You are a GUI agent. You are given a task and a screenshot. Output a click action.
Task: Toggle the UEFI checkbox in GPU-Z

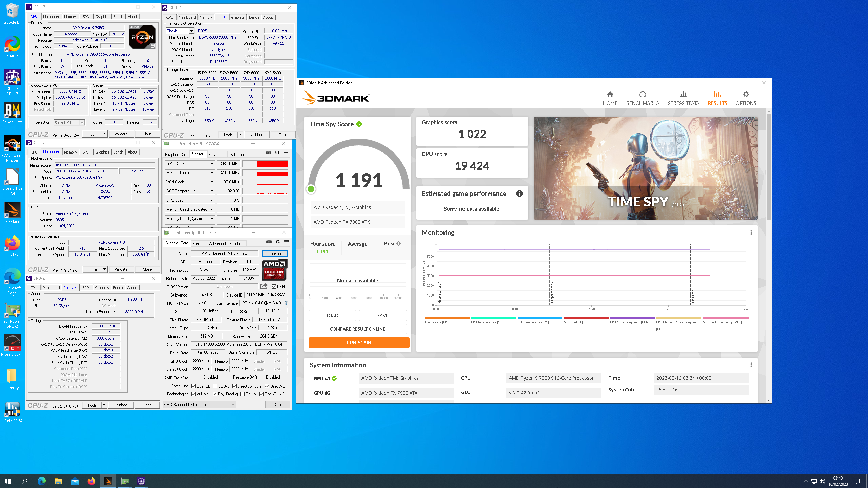coord(274,287)
